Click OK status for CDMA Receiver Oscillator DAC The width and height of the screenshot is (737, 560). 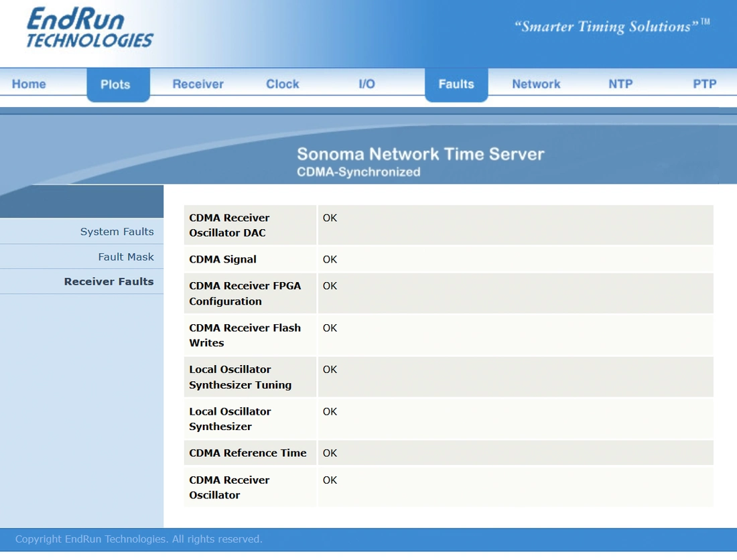point(330,218)
